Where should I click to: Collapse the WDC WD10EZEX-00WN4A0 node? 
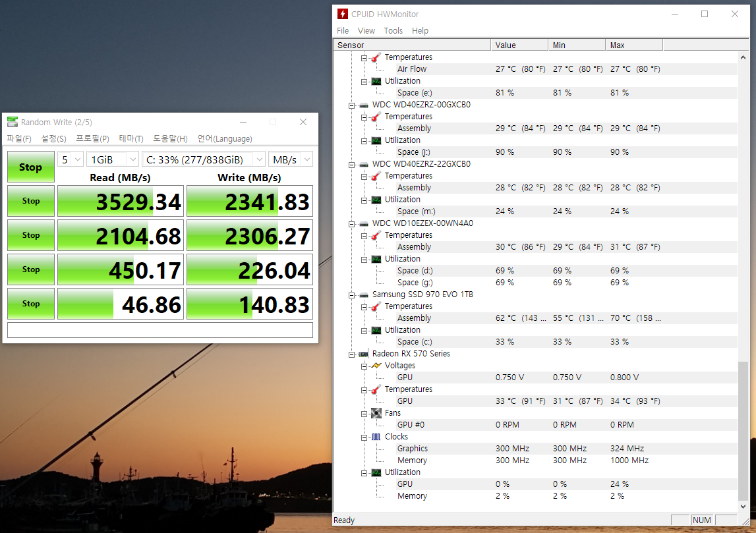coord(352,223)
